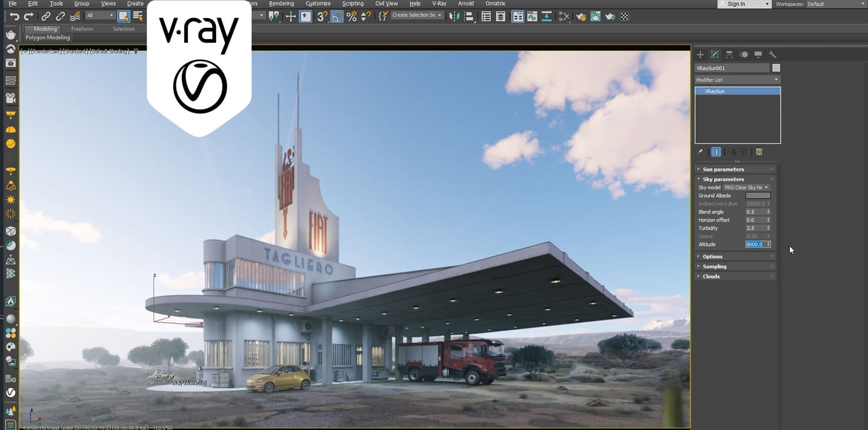This screenshot has height=430, width=868.
Task: Select the Unlink selection tool
Action: coord(60,16)
